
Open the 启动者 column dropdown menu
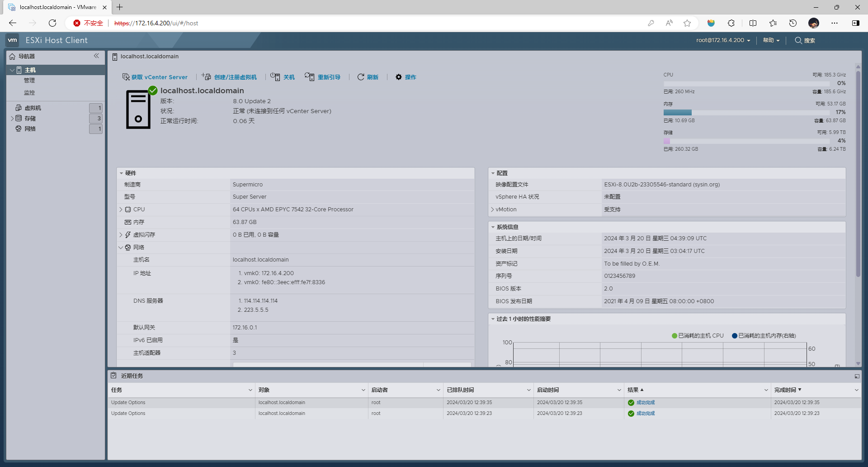coord(439,390)
